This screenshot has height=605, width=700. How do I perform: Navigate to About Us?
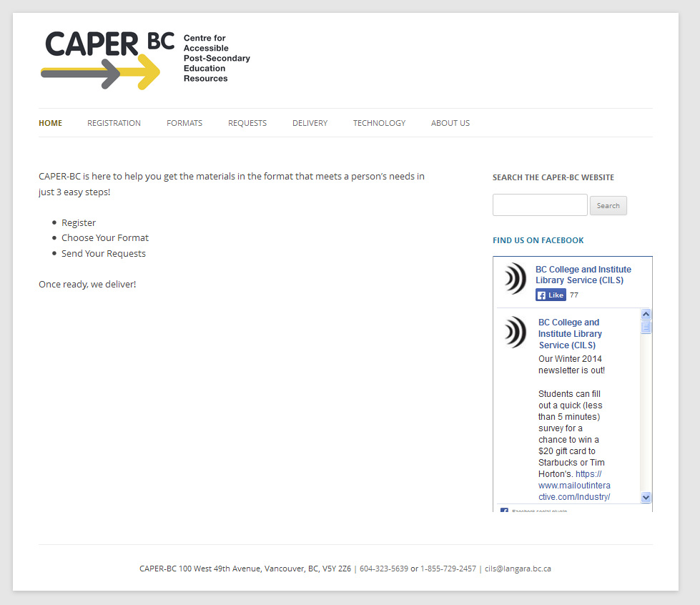click(x=450, y=123)
